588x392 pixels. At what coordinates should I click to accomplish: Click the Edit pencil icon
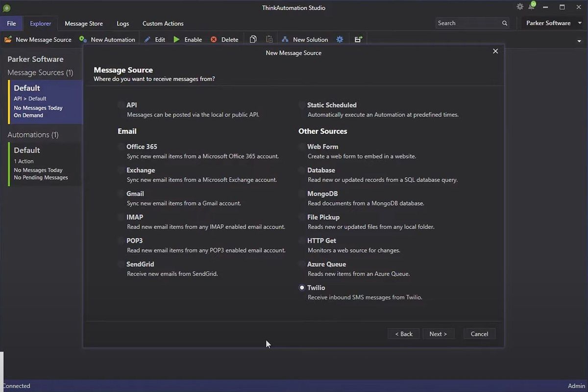(x=147, y=40)
